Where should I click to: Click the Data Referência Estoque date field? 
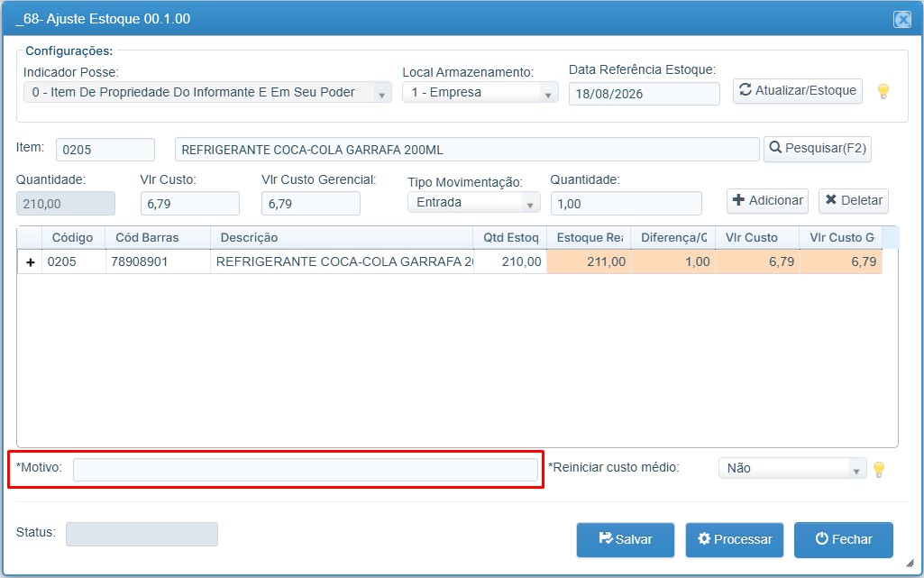click(x=644, y=94)
